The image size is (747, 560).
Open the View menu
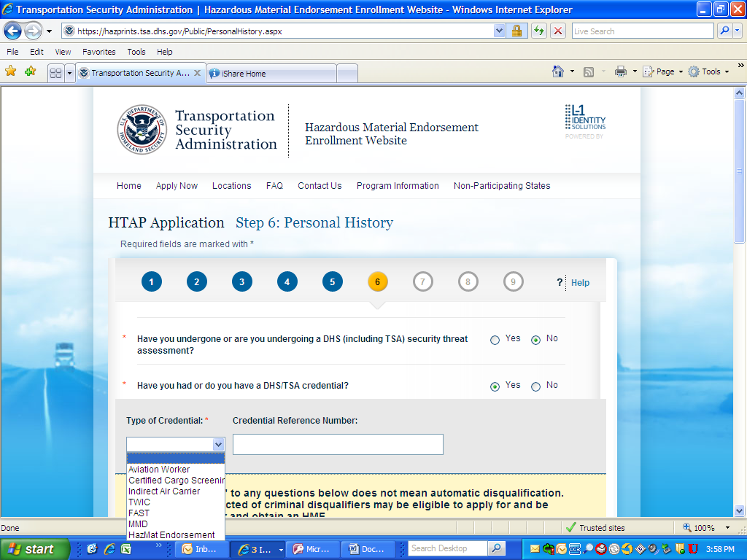click(63, 52)
